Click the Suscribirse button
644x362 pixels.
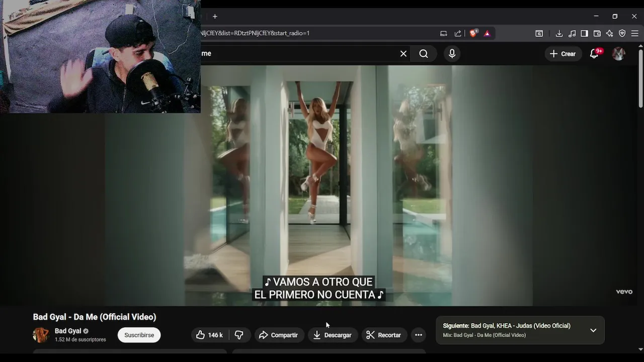point(139,335)
